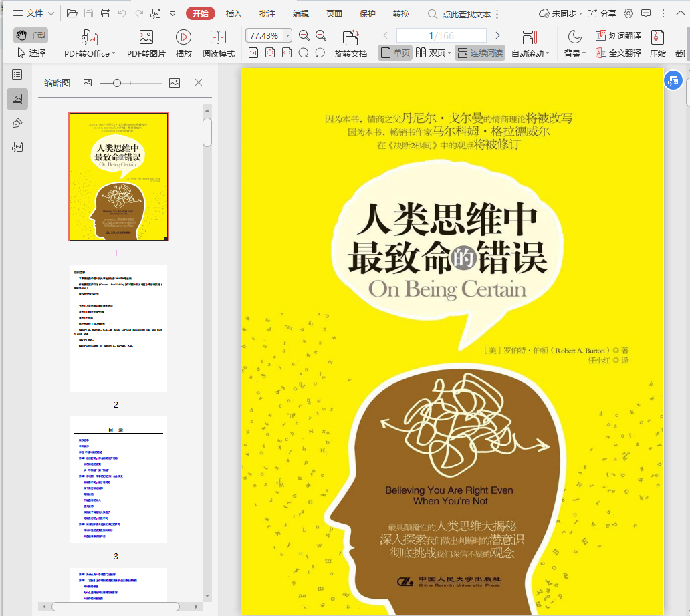690x616 pixels.
Task: Go to the next page arrow
Action: [497, 35]
